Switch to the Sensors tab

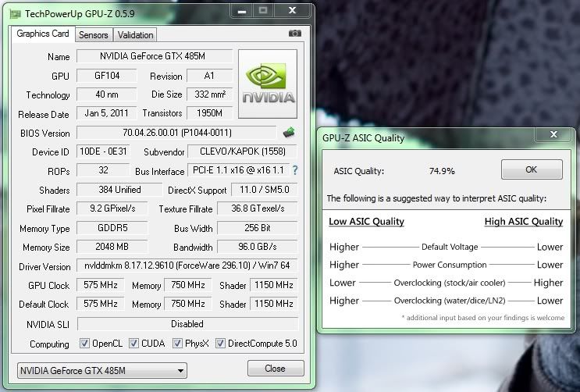point(94,35)
